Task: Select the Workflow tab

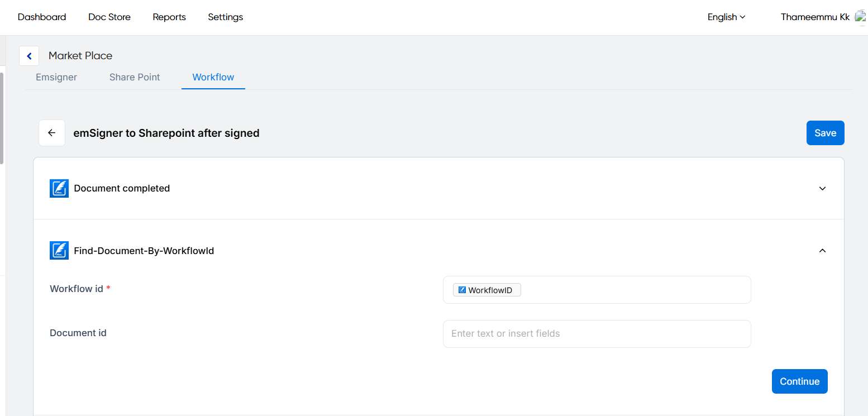Action: pyautogui.click(x=213, y=77)
